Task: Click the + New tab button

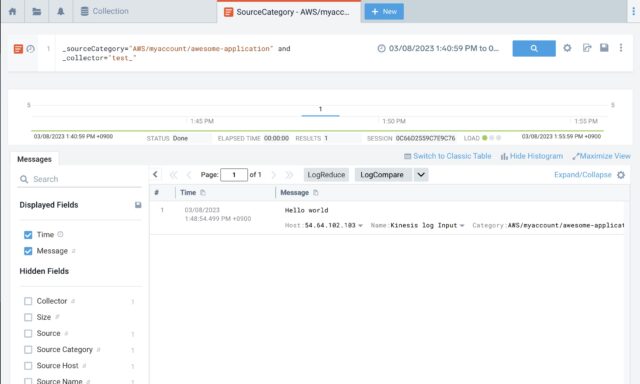Action: [384, 11]
